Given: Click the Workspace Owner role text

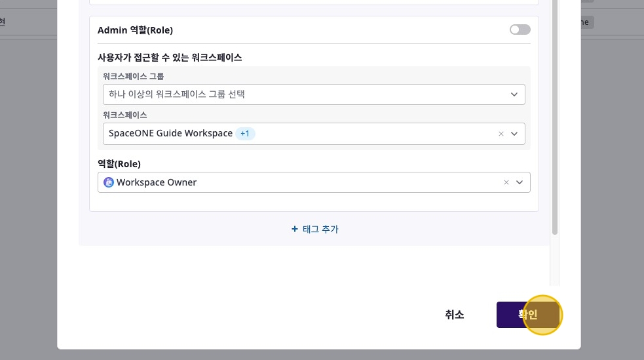Looking at the screenshot, I should click(157, 182).
